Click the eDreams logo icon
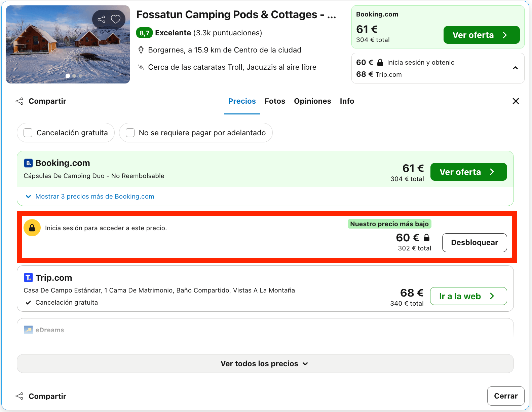532x412 pixels. point(28,330)
